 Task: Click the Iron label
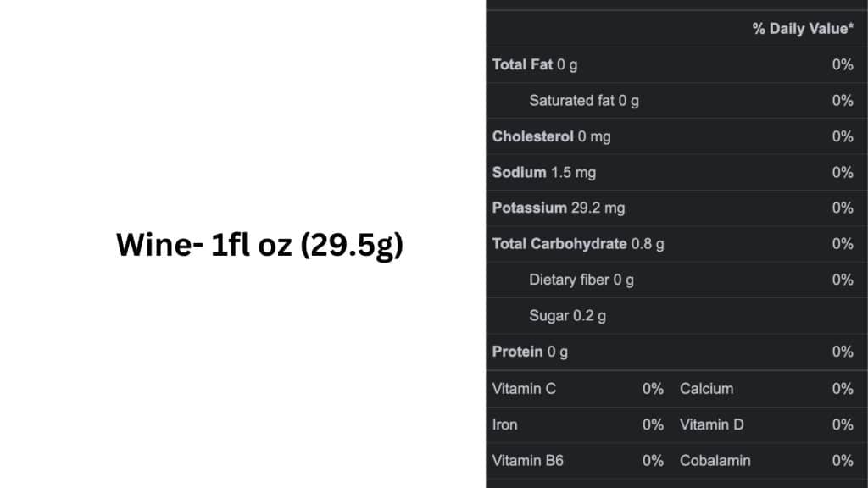pos(504,424)
